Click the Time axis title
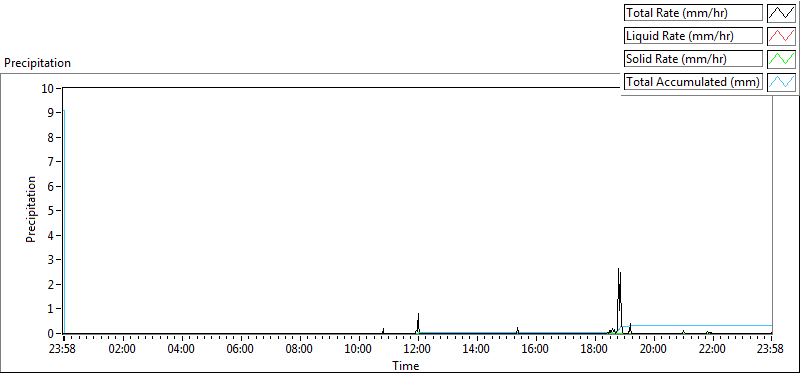The width and height of the screenshot is (800, 373). click(406, 365)
